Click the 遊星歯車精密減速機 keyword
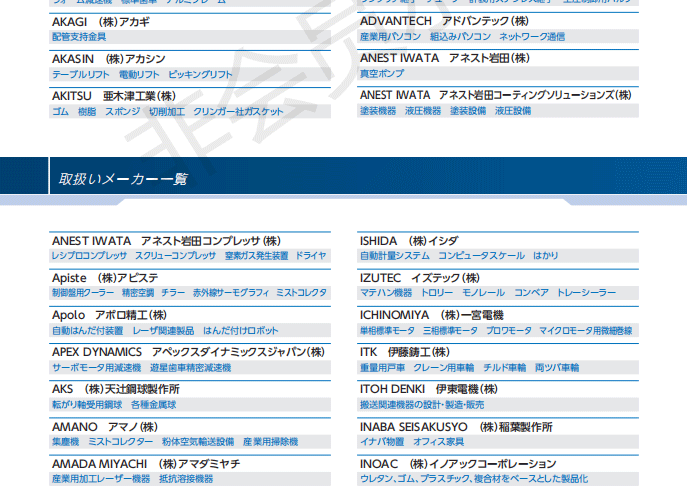Screen dimensions: 687x486 (x=190, y=368)
